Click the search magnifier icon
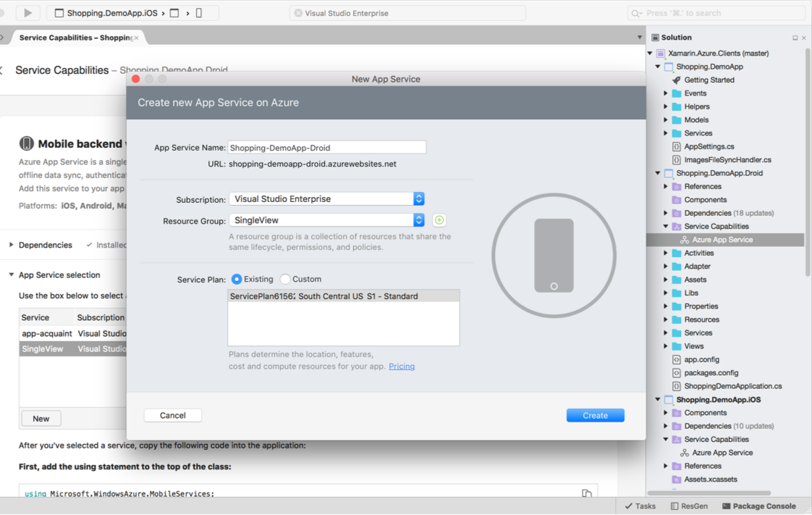Viewport: 812px width, 515px height. pos(636,14)
